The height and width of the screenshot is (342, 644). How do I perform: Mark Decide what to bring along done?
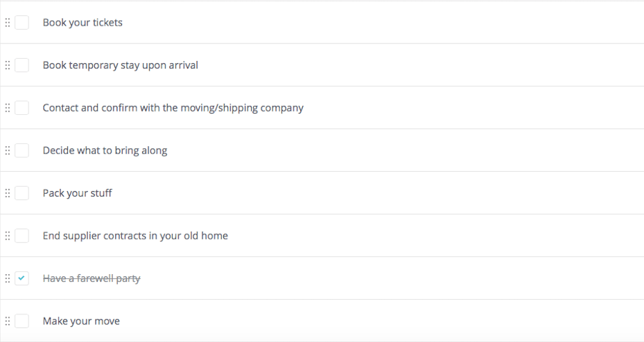22,151
